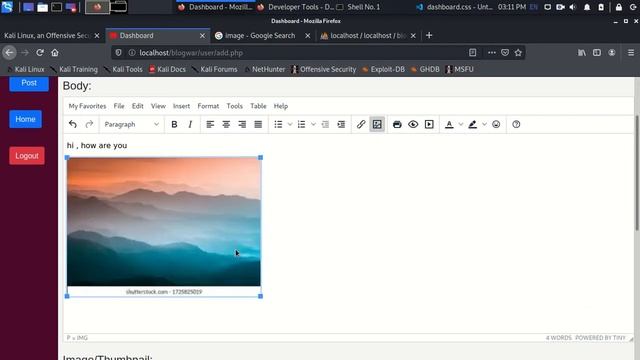Go to the Firefox home page
This screenshot has width=640, height=360.
(55, 53)
